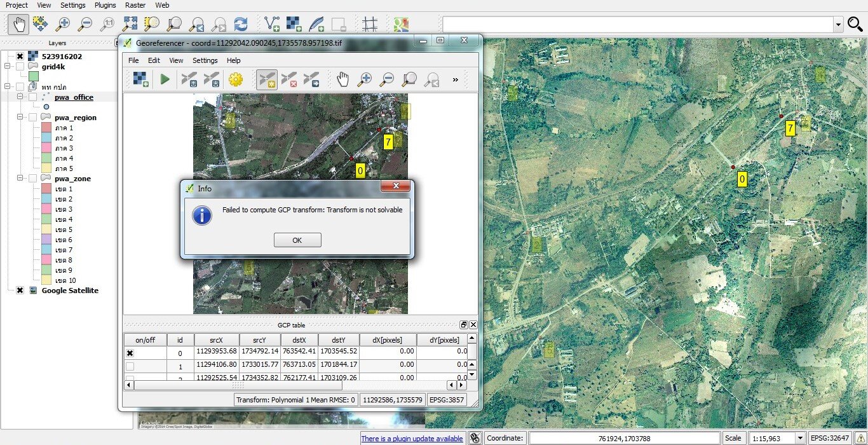This screenshot has width=868, height=445.
Task: Toggle visibility checkbox of pwa_zone layer
Action: (x=32, y=179)
